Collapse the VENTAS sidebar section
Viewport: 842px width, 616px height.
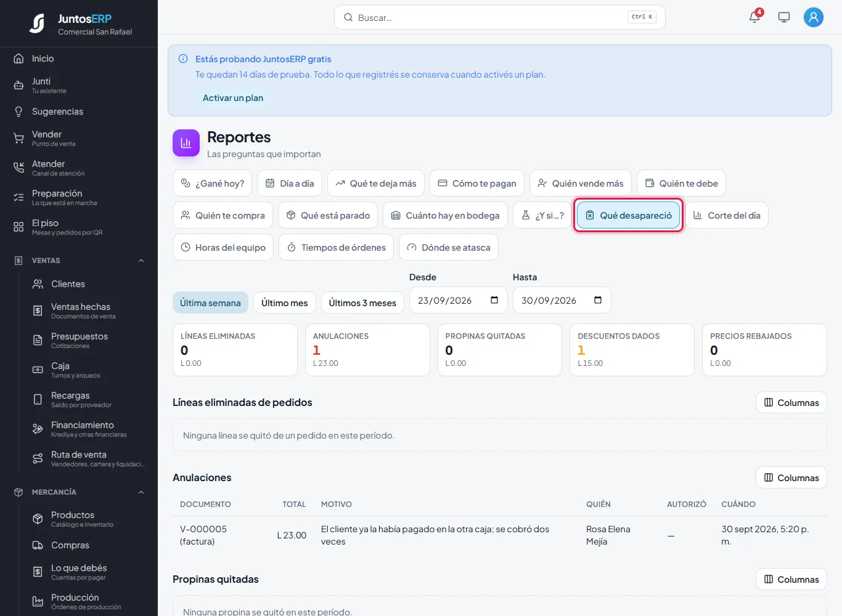141,261
